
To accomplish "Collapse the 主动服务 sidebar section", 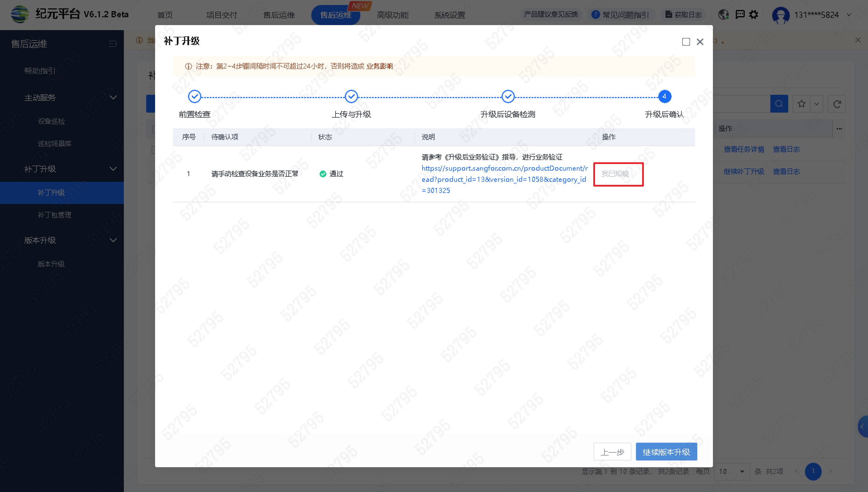I will pos(113,98).
